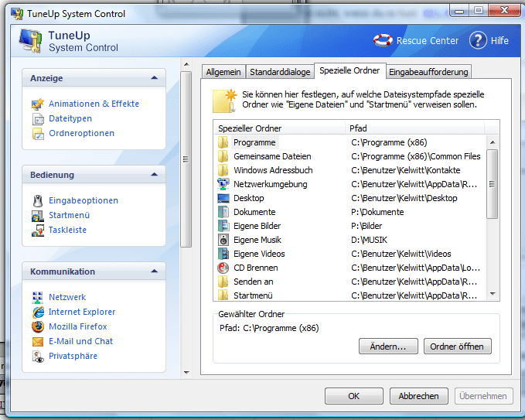Click folder list scroll down arrow
The width and height of the screenshot is (525, 420).
[x=493, y=294]
